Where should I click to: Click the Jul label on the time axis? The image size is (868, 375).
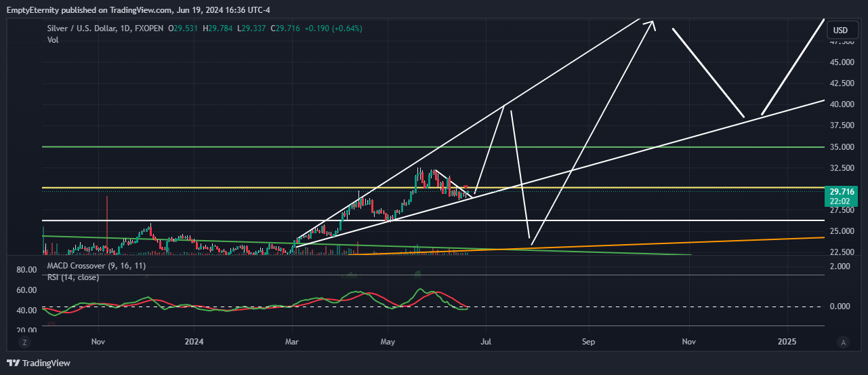click(x=486, y=342)
